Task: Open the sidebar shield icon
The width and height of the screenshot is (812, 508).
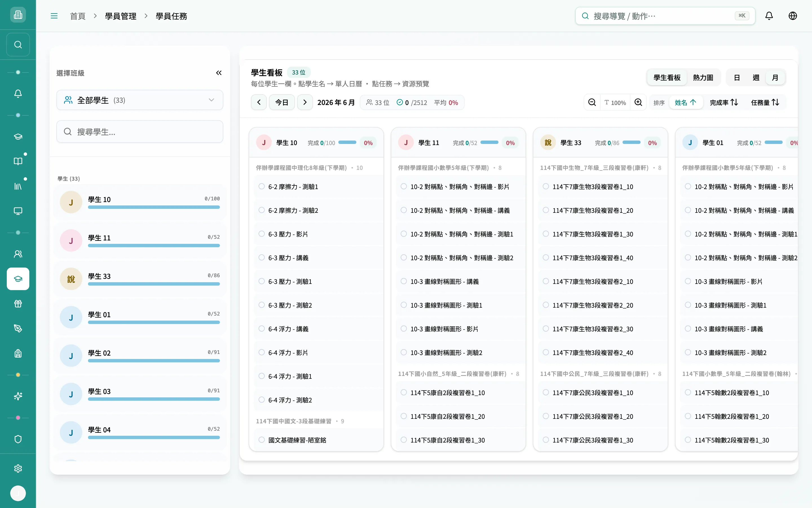Action: [18, 439]
